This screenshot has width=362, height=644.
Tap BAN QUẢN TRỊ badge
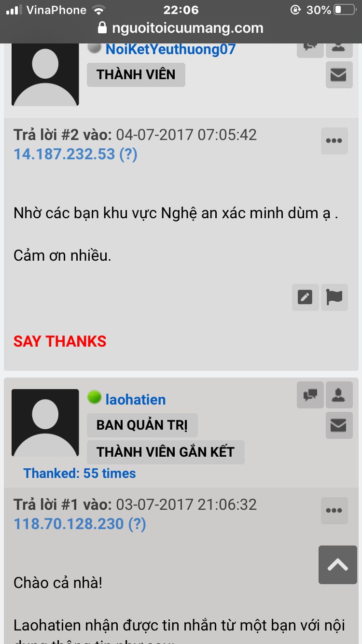pos(142,425)
